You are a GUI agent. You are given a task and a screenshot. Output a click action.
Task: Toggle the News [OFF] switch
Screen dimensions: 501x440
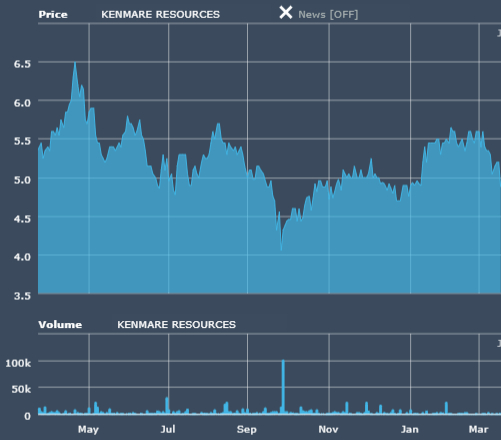(328, 15)
